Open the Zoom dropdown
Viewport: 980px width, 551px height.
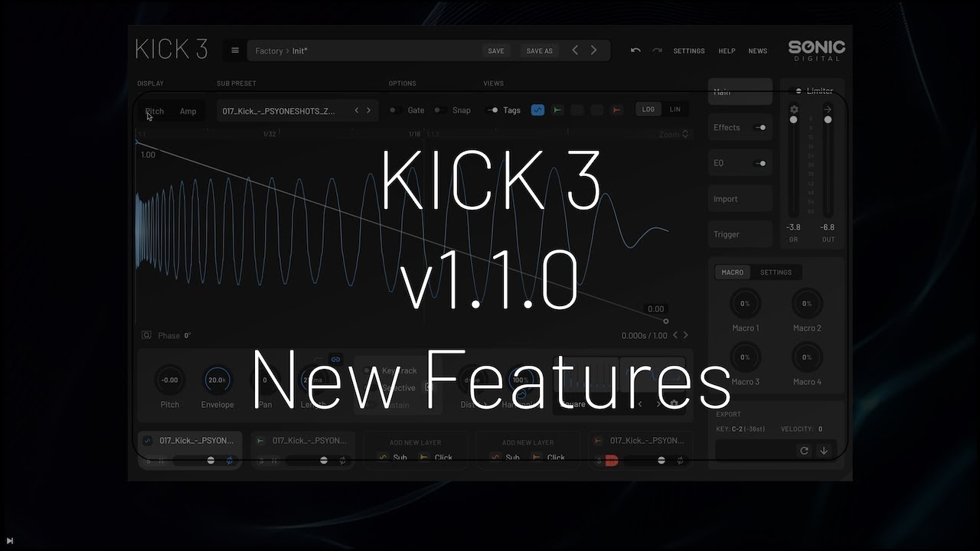(674, 134)
